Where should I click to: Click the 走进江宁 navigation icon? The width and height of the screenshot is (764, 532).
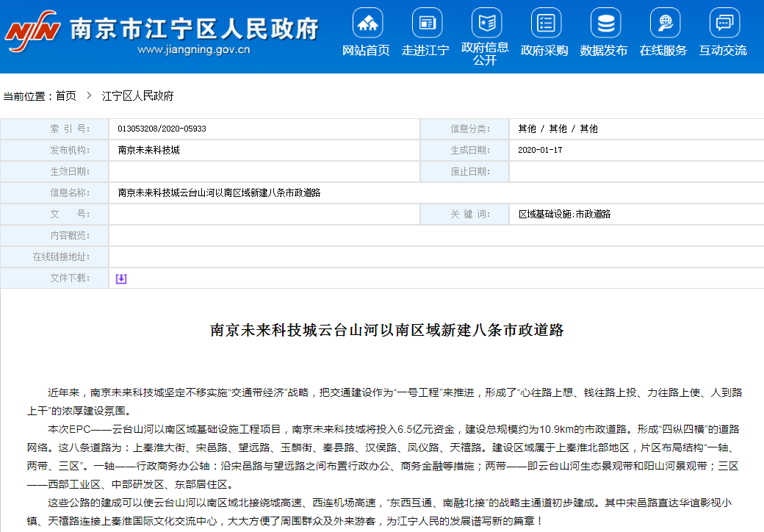[x=426, y=24]
